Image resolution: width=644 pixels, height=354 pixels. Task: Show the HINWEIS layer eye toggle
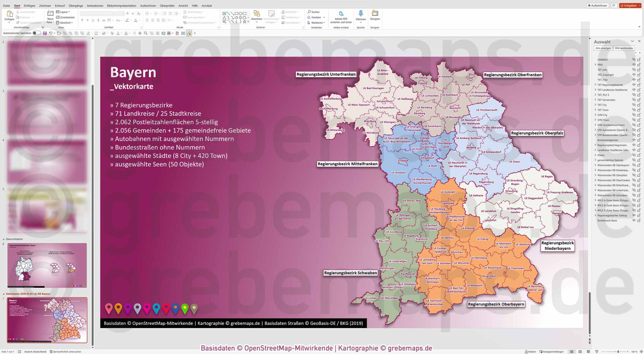(634, 60)
